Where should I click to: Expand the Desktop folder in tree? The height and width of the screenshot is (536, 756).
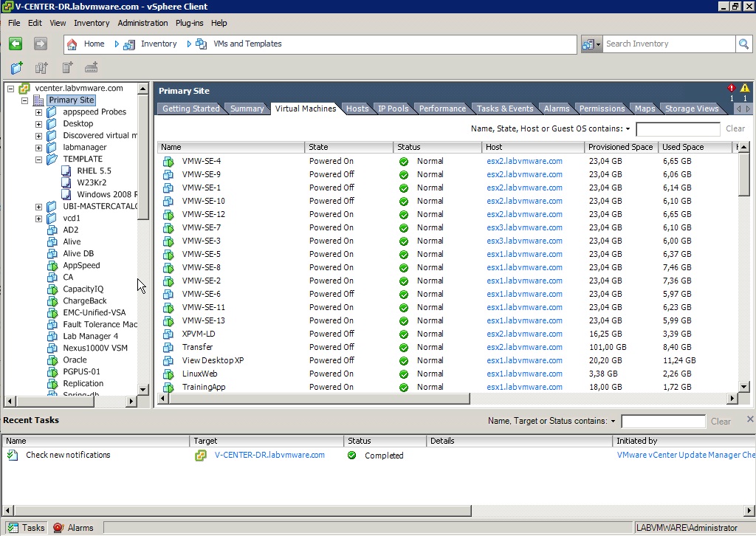click(x=38, y=124)
